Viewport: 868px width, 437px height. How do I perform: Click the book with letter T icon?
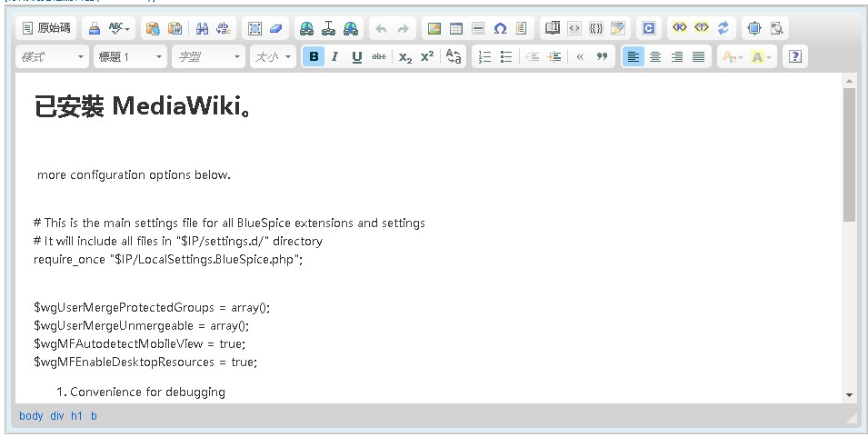[553, 28]
